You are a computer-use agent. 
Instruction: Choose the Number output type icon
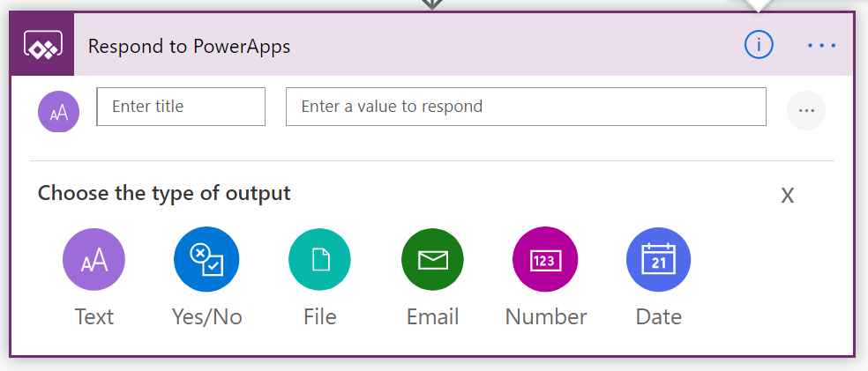coord(545,259)
